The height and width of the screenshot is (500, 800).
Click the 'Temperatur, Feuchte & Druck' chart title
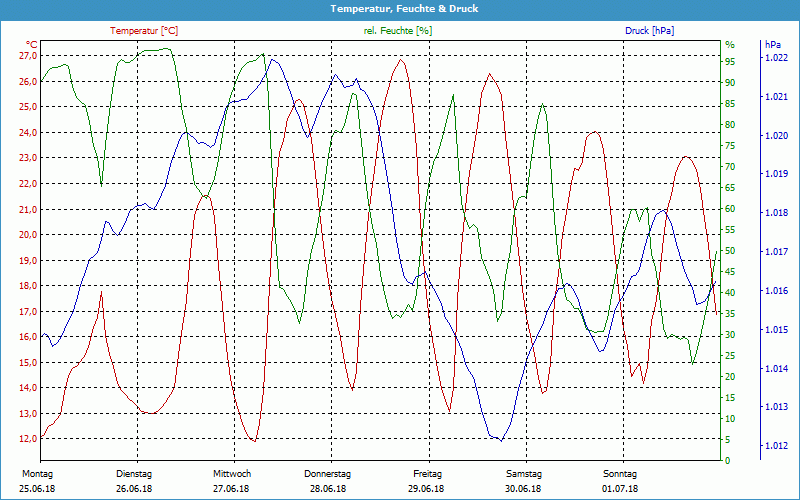(404, 9)
